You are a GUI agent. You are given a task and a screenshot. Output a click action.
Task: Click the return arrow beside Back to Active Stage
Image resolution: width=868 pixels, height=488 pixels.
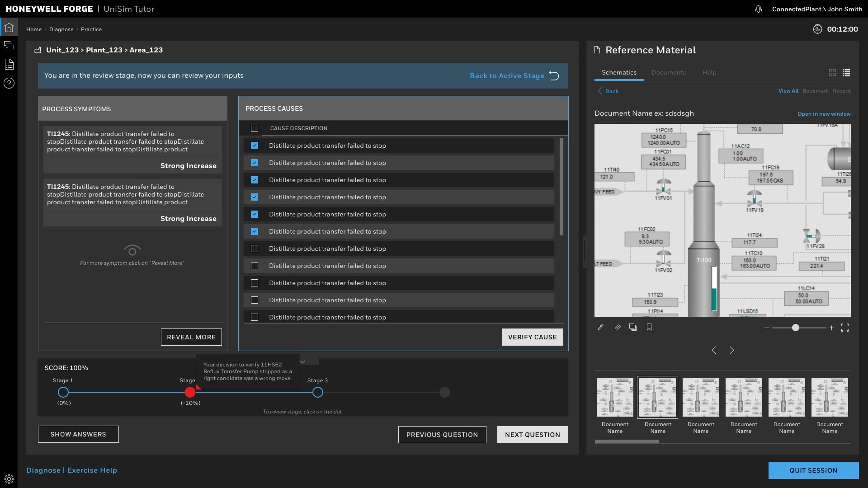[x=554, y=75]
